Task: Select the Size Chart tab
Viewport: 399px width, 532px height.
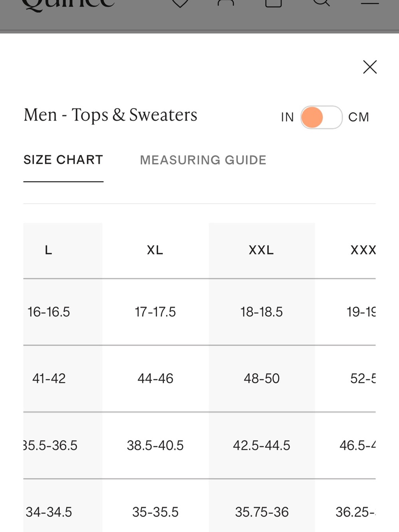Action: tap(63, 160)
